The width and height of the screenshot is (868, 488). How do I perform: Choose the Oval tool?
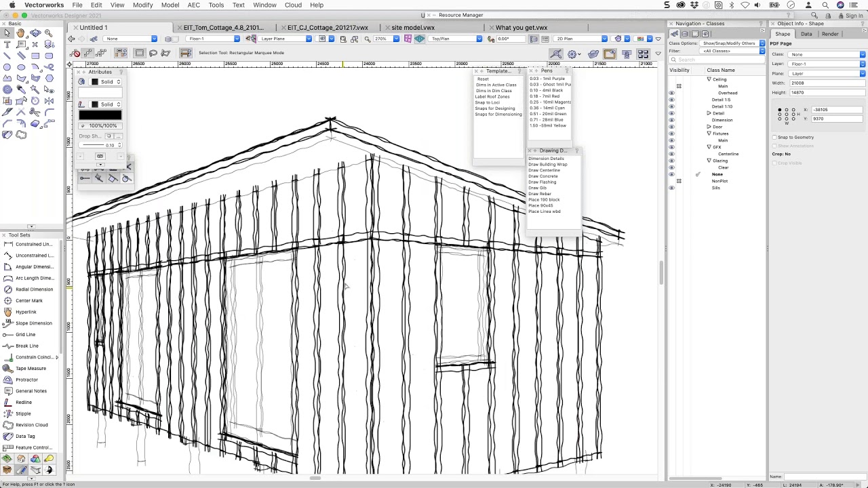(21, 67)
